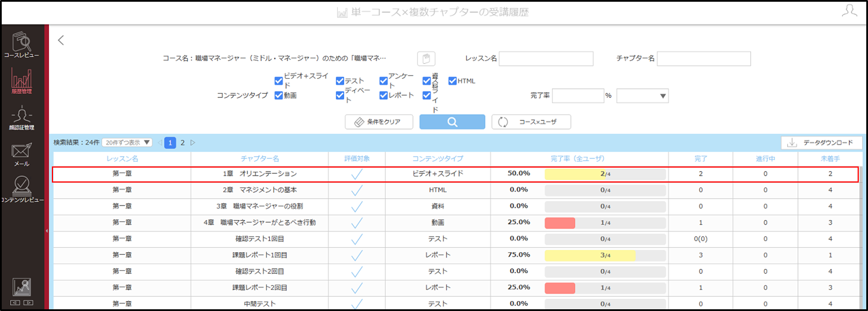
Task: Uncheck the ビデオ+スライド checkbox
Action: coord(278,81)
